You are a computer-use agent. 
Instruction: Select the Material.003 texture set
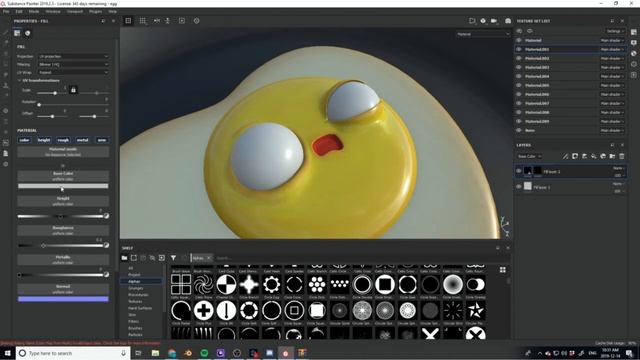pos(537,67)
